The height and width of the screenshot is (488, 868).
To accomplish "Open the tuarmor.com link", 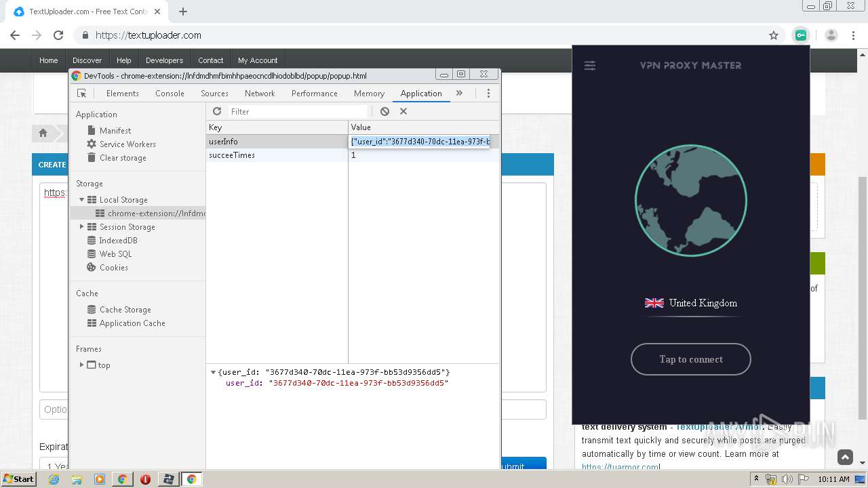I will coord(620,467).
